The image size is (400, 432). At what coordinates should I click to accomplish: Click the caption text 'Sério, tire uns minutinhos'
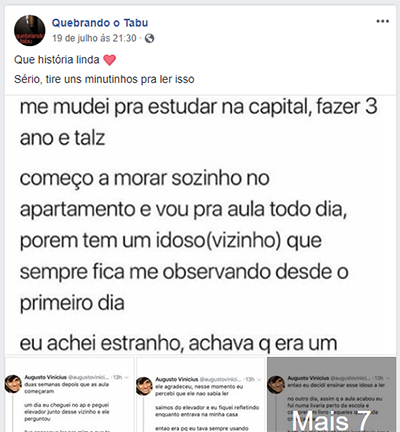(104, 79)
